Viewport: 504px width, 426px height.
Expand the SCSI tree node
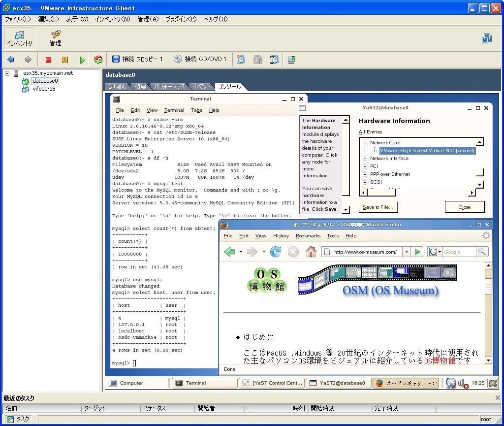point(365,182)
